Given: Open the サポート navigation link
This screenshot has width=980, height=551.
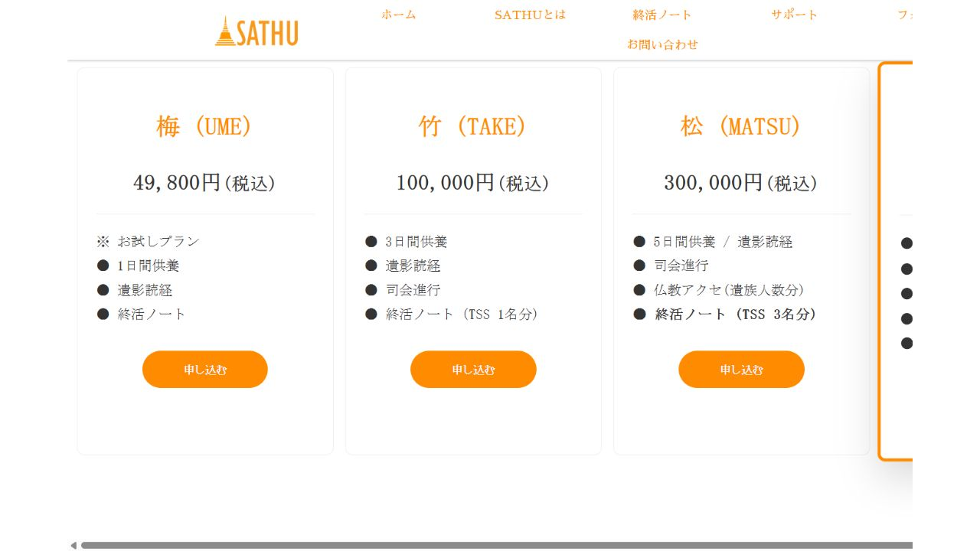Looking at the screenshot, I should pyautogui.click(x=795, y=15).
